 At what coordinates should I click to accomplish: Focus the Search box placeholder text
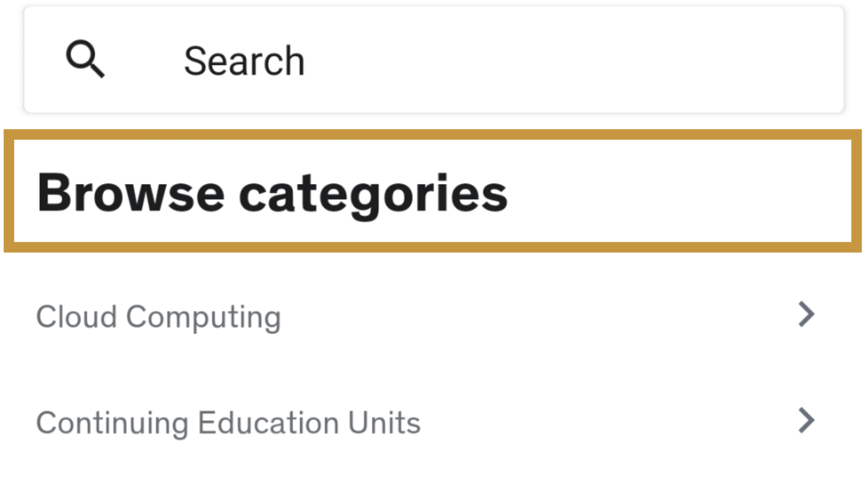244,61
